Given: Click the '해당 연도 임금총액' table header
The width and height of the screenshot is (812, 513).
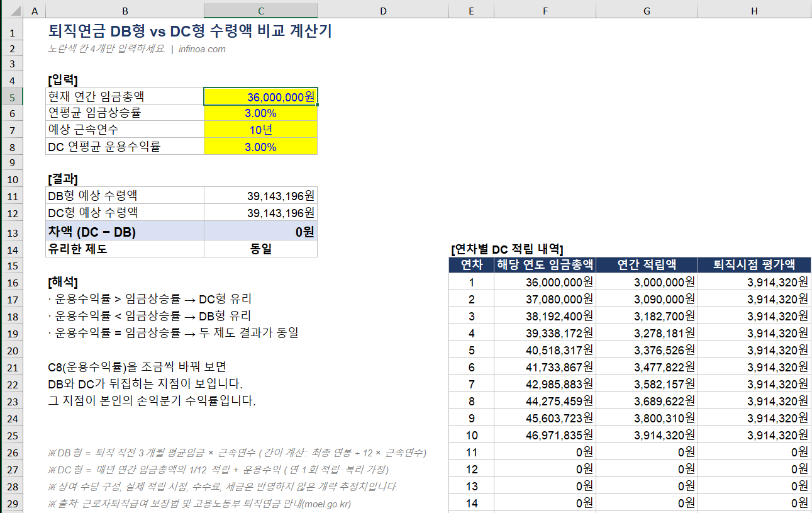Looking at the screenshot, I should [545, 265].
